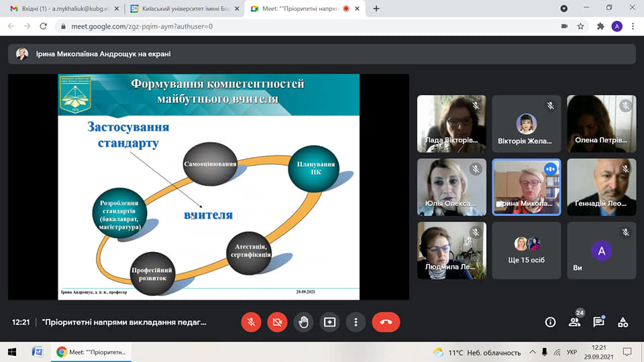Open the Activities panel icon
The image size is (644, 362).
coord(623,322)
